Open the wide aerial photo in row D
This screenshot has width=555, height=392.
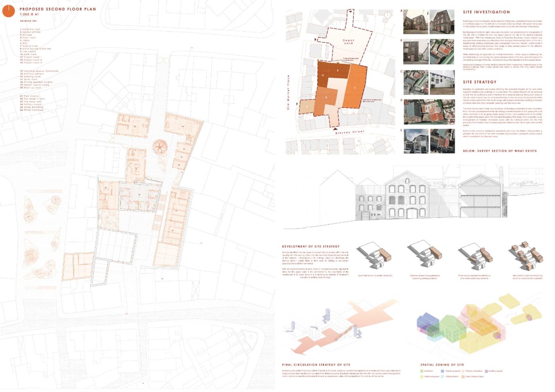click(x=429, y=112)
